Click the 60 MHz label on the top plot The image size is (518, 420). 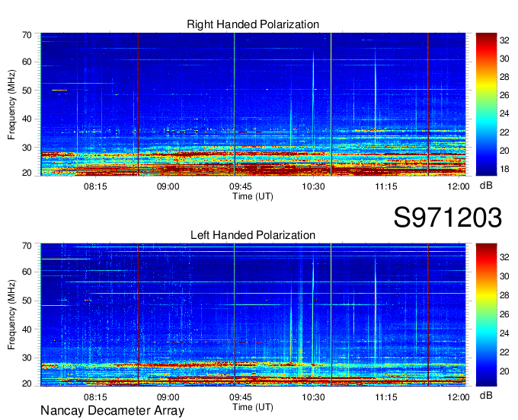coord(27,62)
